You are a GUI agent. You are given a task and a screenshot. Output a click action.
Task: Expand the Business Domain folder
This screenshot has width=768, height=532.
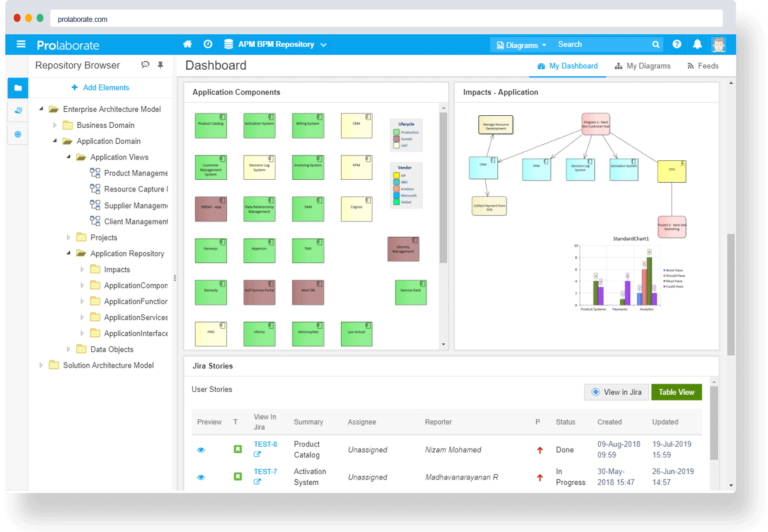click(55, 125)
